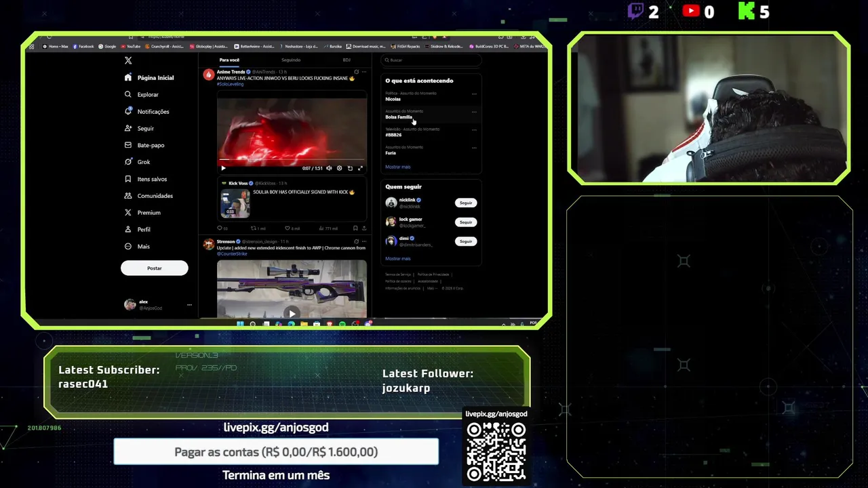Play the Strenson AWP video

tap(292, 313)
